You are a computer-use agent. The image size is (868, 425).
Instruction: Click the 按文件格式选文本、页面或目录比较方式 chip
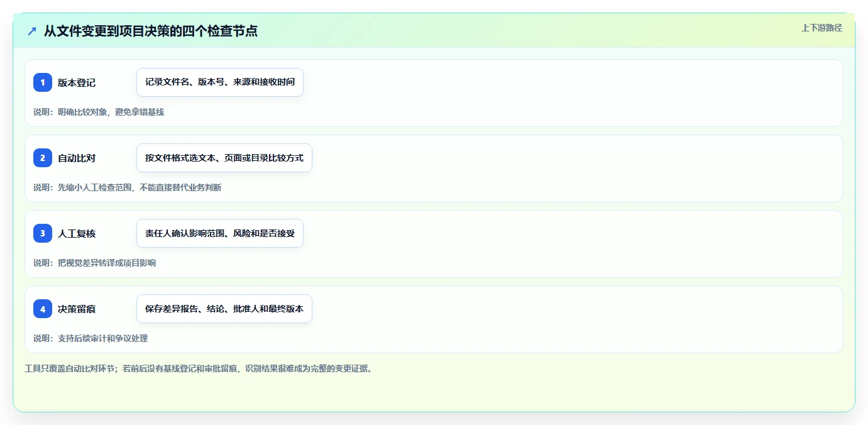click(224, 158)
